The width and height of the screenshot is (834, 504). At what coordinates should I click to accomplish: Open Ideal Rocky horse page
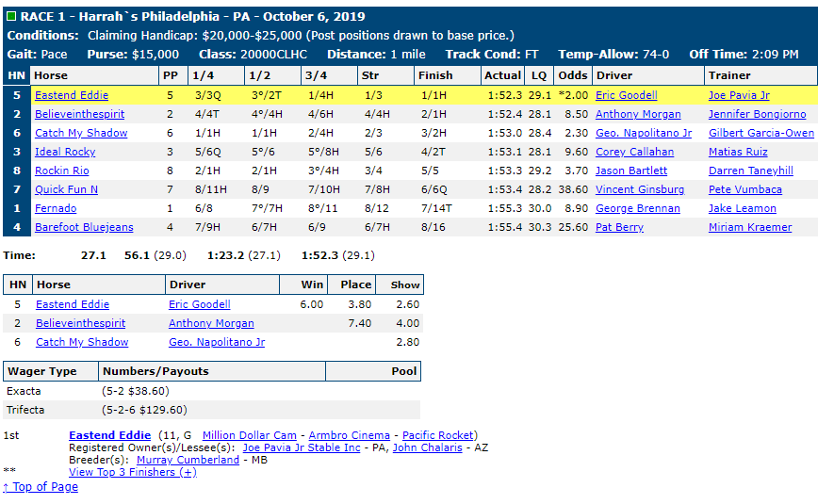tap(65, 152)
